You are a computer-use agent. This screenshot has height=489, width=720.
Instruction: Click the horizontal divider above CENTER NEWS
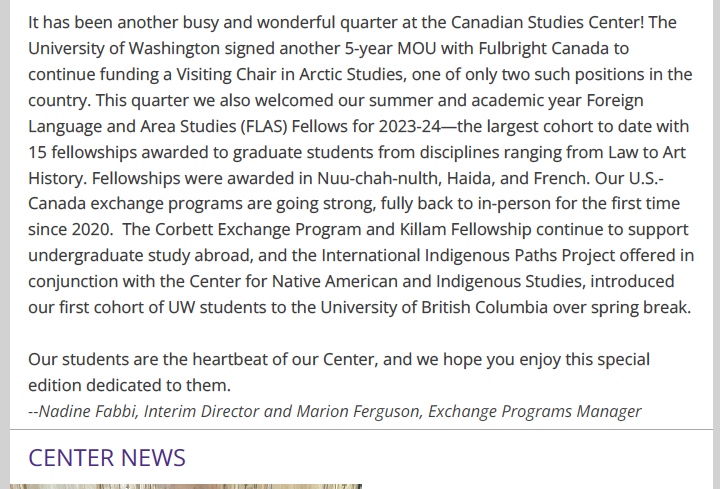point(361,430)
